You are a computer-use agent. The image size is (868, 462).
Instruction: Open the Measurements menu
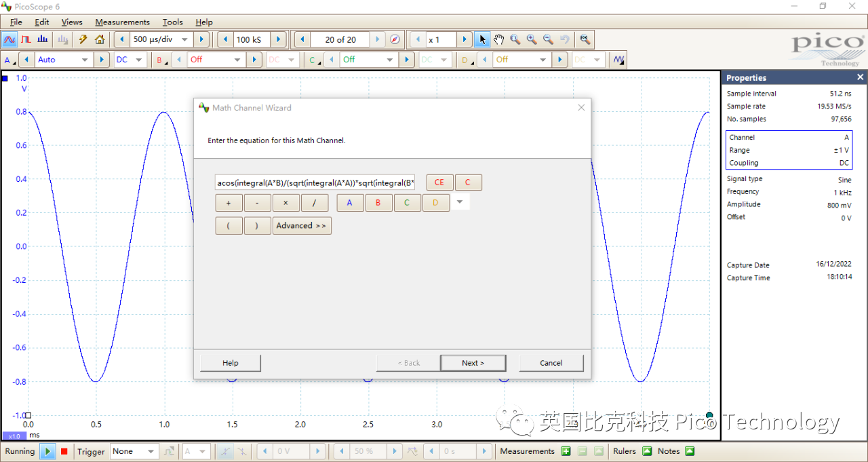(x=122, y=22)
